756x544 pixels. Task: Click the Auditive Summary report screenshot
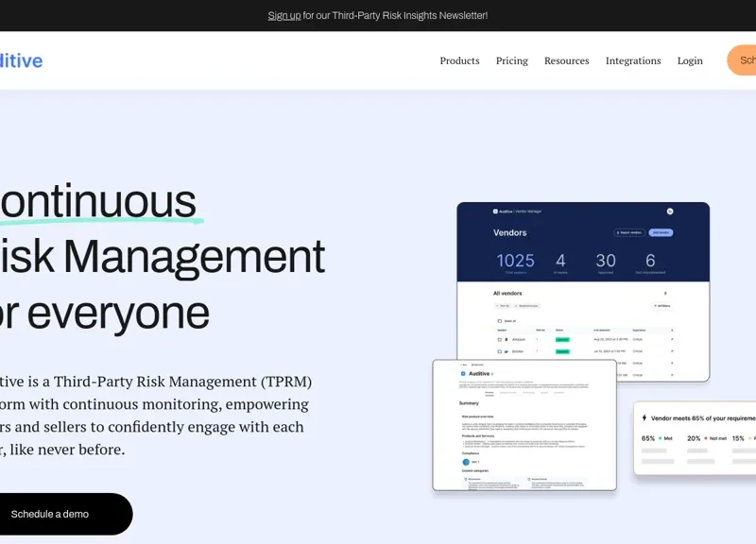[524, 425]
